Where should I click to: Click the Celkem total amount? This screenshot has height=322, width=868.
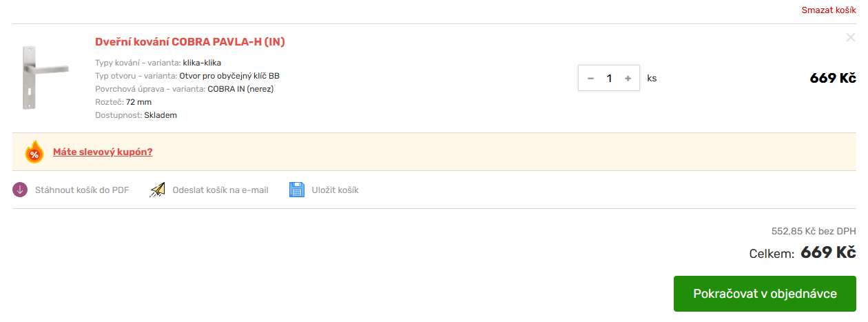coord(827,253)
